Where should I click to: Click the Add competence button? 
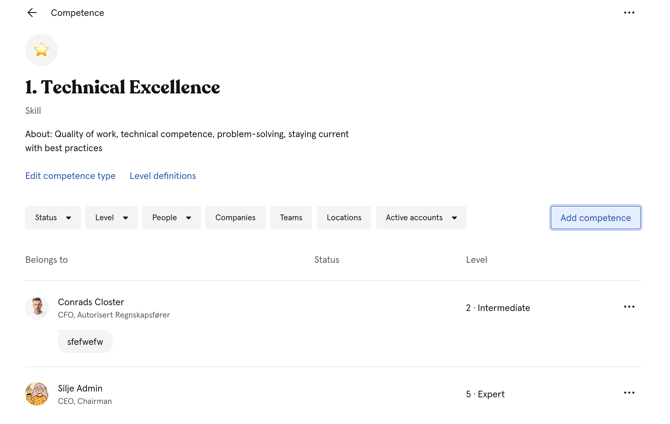[596, 218]
